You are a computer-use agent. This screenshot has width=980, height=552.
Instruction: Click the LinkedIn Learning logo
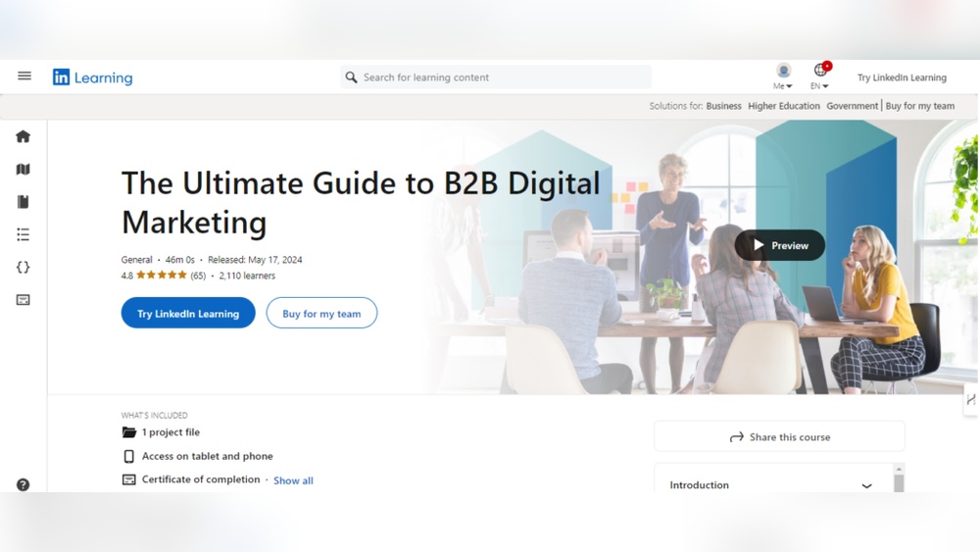92,76
